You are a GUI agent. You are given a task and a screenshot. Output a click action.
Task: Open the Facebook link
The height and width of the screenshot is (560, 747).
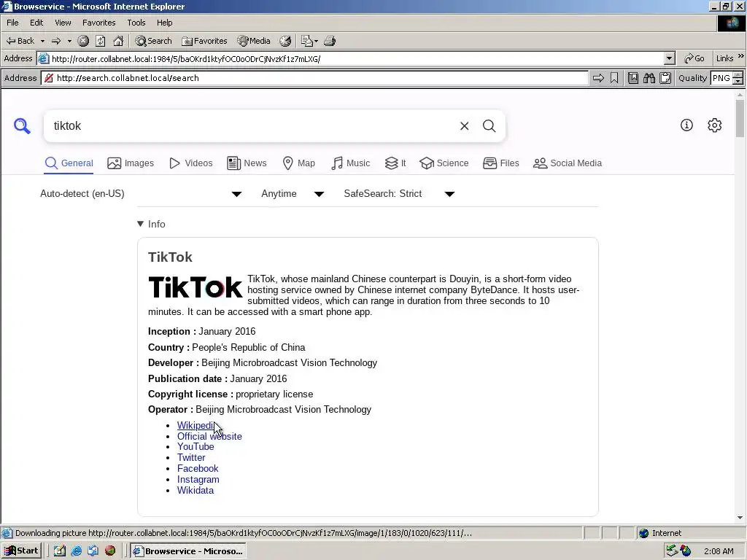(x=198, y=469)
